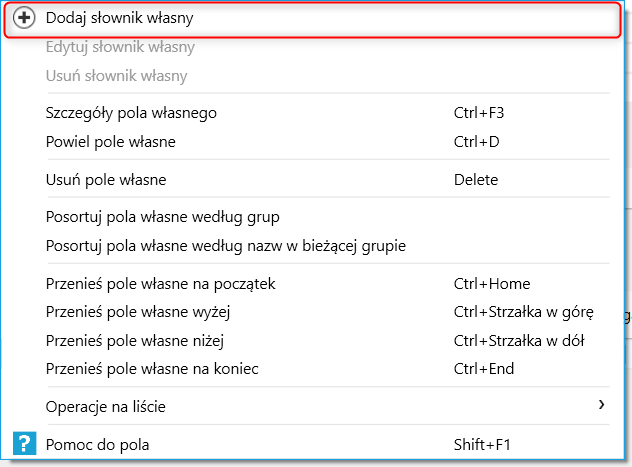This screenshot has width=632, height=467.
Task: Open Szczegóły pola własnego
Action: (131, 113)
